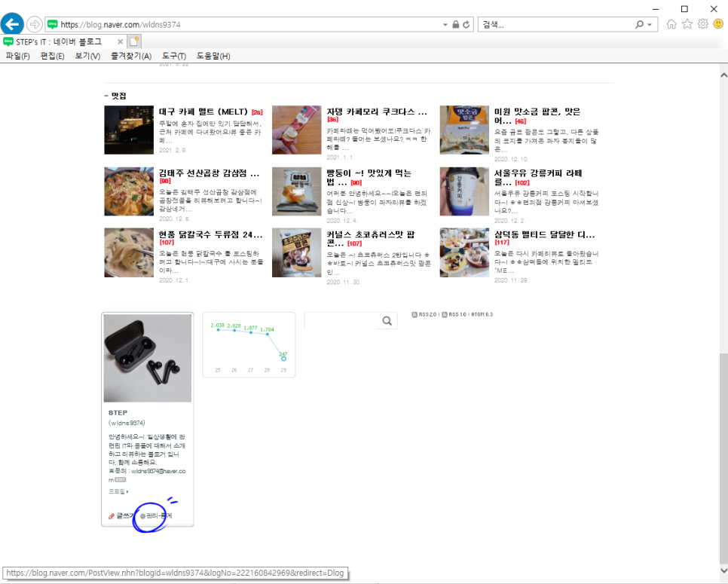Open the 프로필 link with arrow
Image resolution: width=728 pixels, height=584 pixels.
coord(118,491)
